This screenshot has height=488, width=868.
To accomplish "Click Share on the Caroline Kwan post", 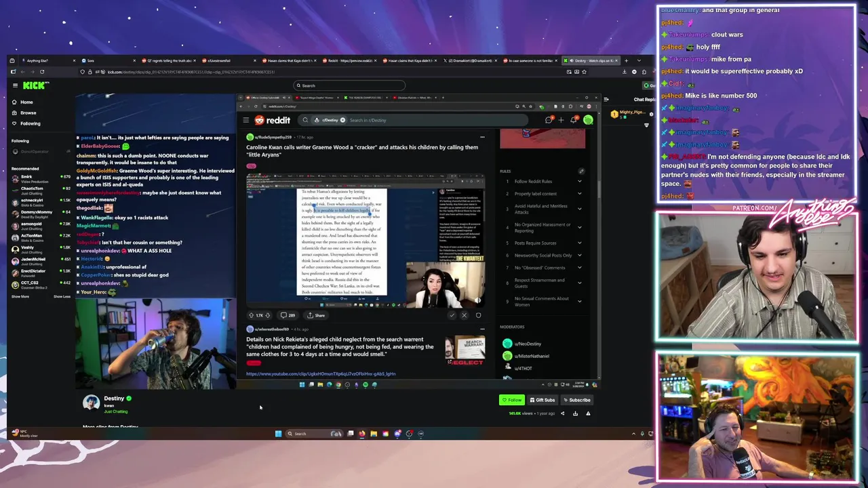I will pyautogui.click(x=316, y=315).
